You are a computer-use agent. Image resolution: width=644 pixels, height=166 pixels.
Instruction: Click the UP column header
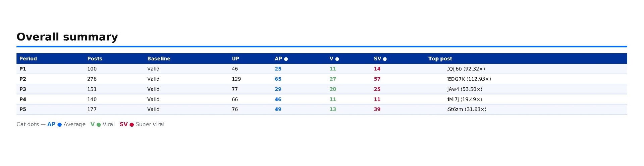pyautogui.click(x=235, y=58)
